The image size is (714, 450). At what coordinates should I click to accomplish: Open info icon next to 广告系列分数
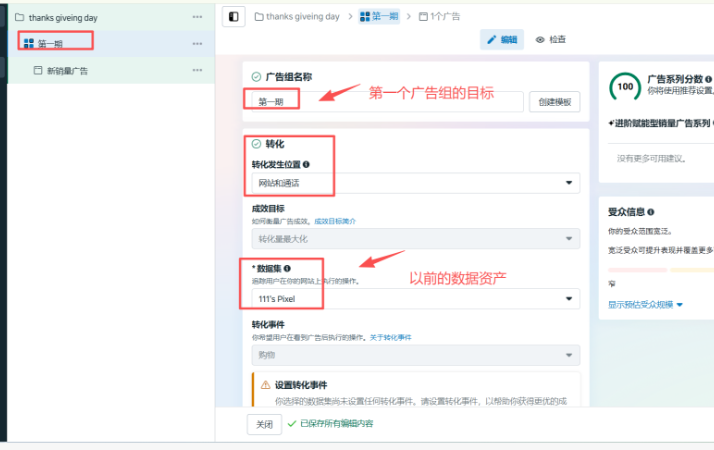click(x=709, y=79)
